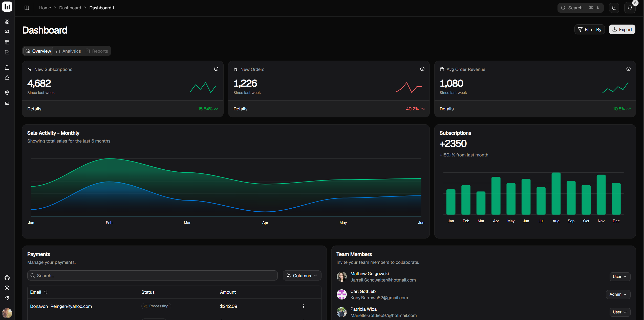The height and width of the screenshot is (320, 644).
Task: Open Details for New Subscriptions
Action: point(34,109)
